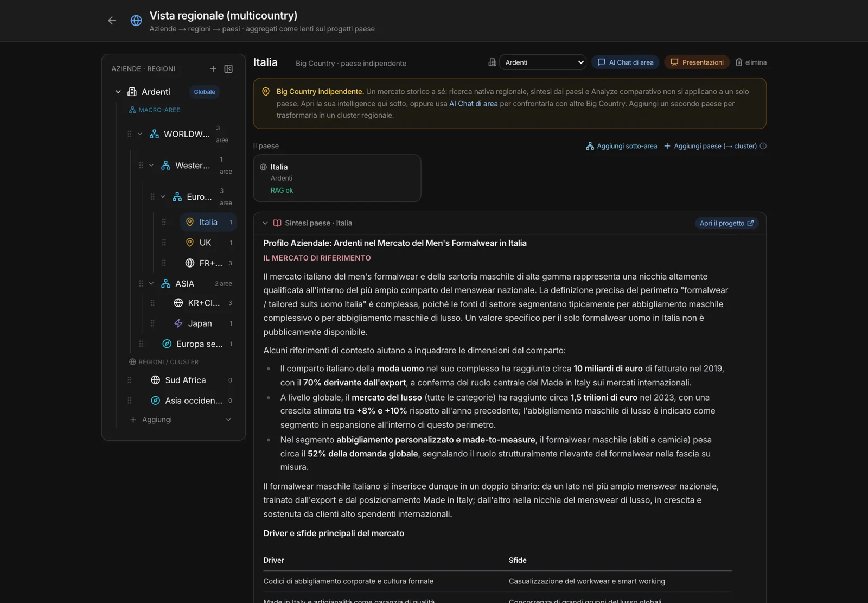868x603 pixels.
Task: Click the globe icon beside Vista regionale
Action: pyautogui.click(x=136, y=21)
